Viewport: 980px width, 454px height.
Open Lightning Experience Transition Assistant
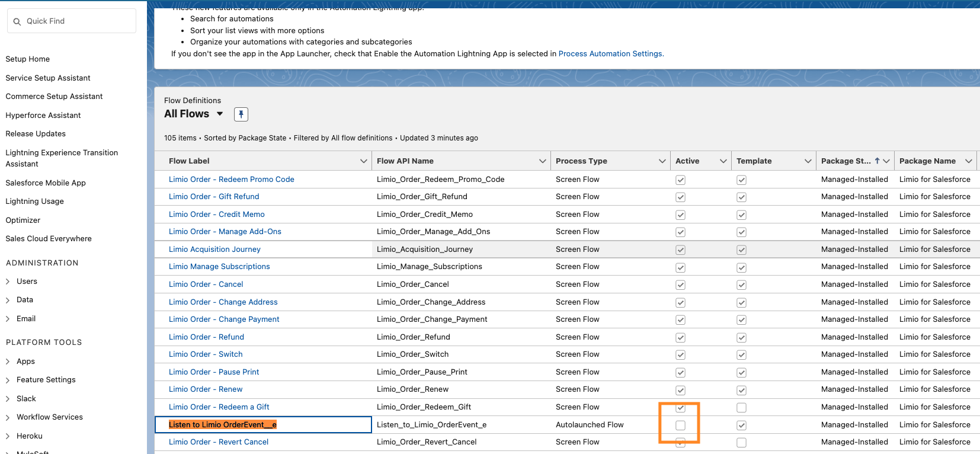[x=62, y=158]
